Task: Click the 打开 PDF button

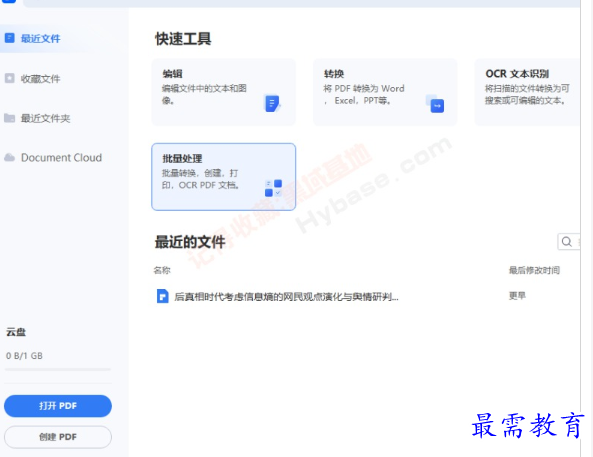Action: pyautogui.click(x=58, y=406)
